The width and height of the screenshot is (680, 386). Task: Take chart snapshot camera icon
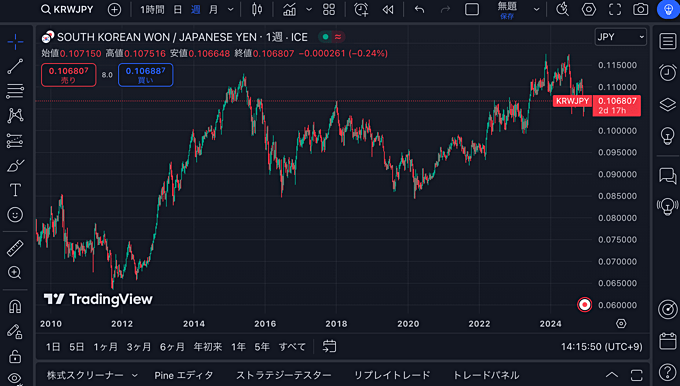[x=641, y=9]
